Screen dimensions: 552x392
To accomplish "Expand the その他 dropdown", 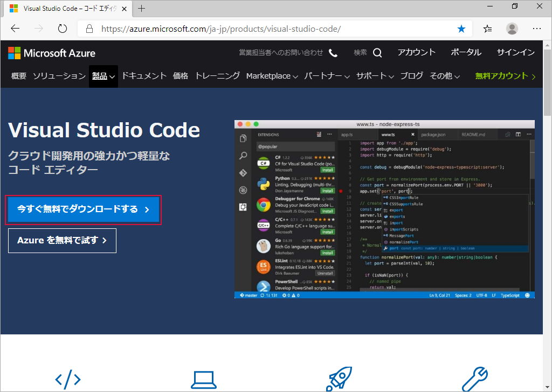I will [445, 76].
